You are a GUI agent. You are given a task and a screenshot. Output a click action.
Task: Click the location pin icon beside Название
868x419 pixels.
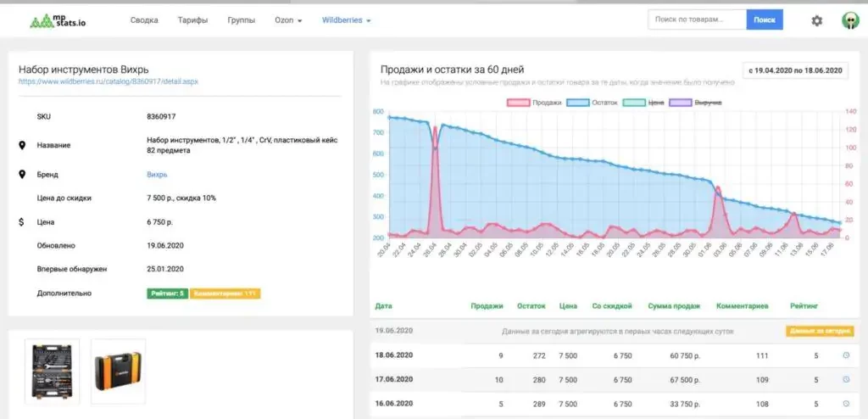(x=22, y=145)
